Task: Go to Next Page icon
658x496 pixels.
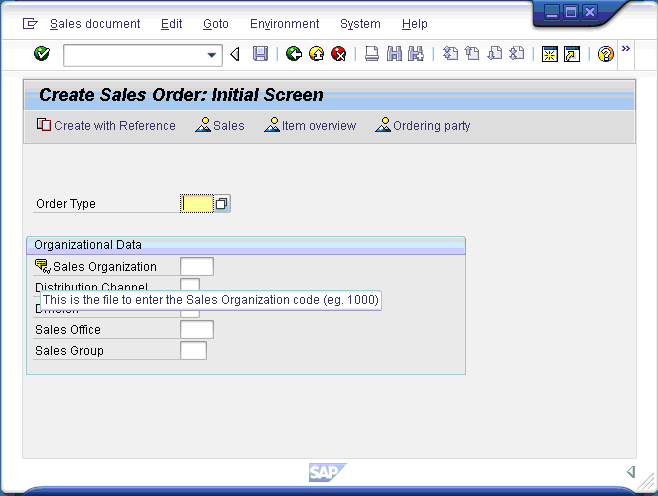Action: 495,54
